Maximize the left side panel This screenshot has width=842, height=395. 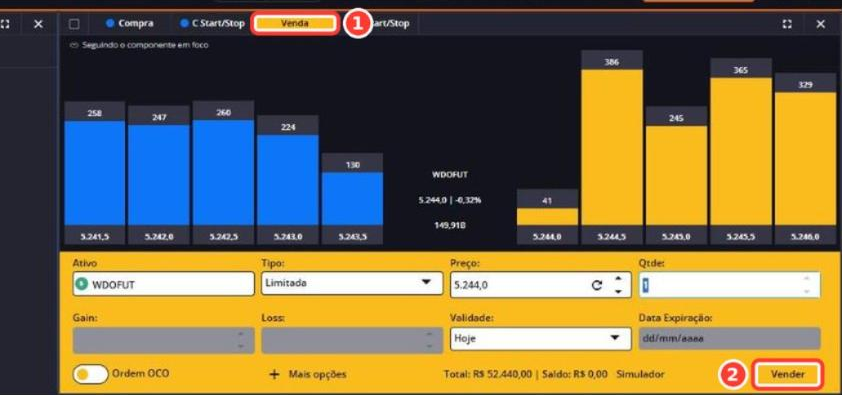[5, 24]
